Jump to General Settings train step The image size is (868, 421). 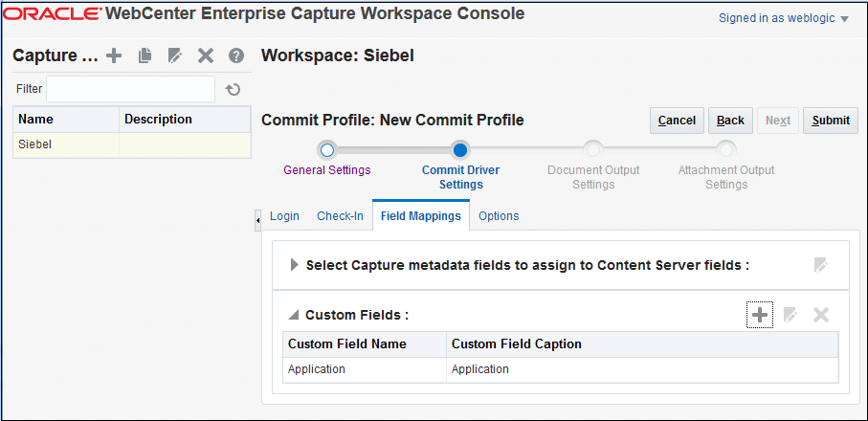[327, 150]
